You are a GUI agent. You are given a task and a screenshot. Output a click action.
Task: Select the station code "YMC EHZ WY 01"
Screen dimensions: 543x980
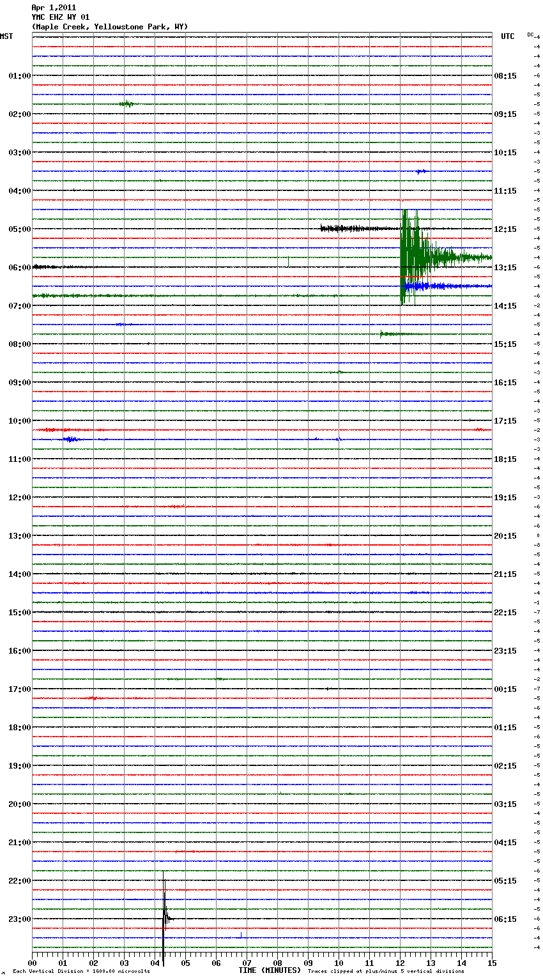pos(61,17)
